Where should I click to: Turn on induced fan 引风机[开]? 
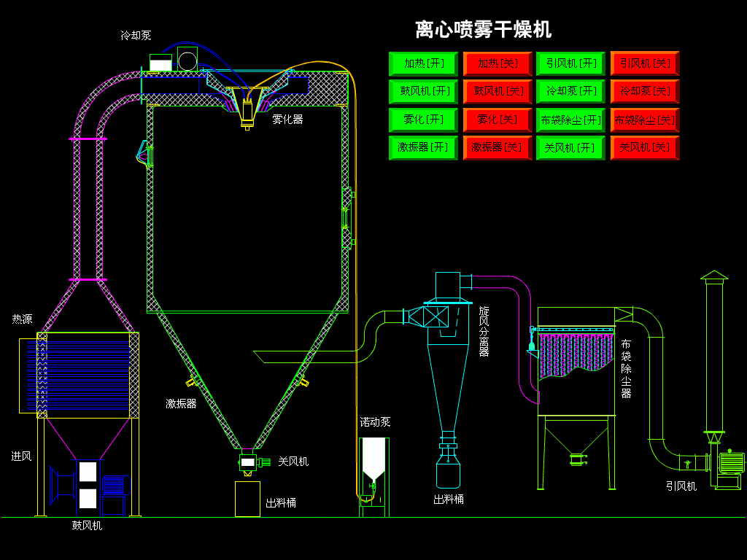coord(570,64)
